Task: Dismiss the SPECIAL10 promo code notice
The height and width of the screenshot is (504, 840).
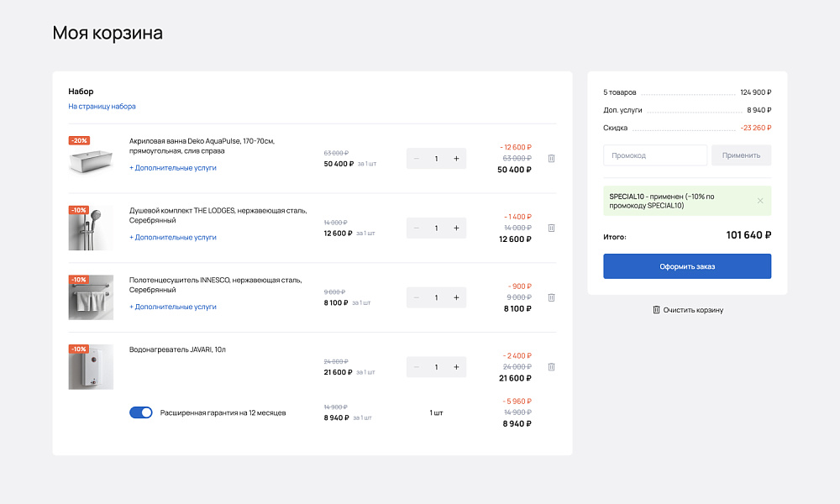Action: pos(760,201)
